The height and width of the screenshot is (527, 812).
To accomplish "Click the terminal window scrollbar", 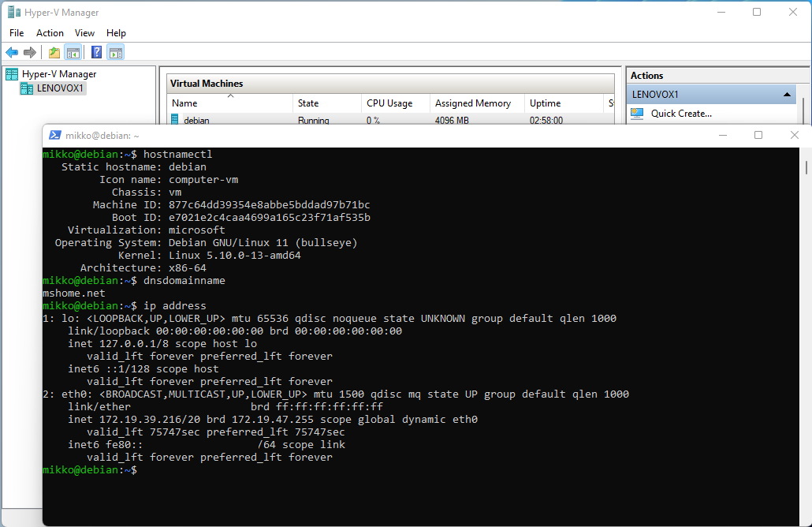I will (806, 170).
